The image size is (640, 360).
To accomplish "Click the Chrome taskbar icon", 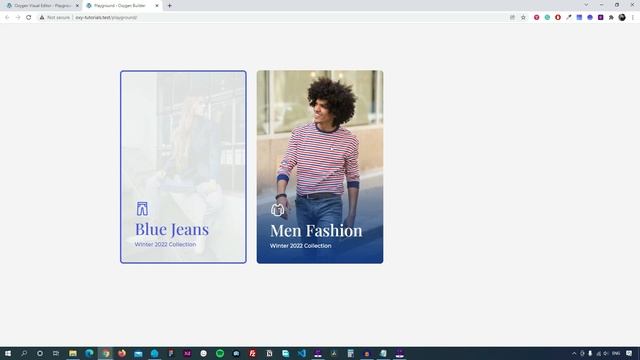I will pyautogui.click(x=106, y=353).
